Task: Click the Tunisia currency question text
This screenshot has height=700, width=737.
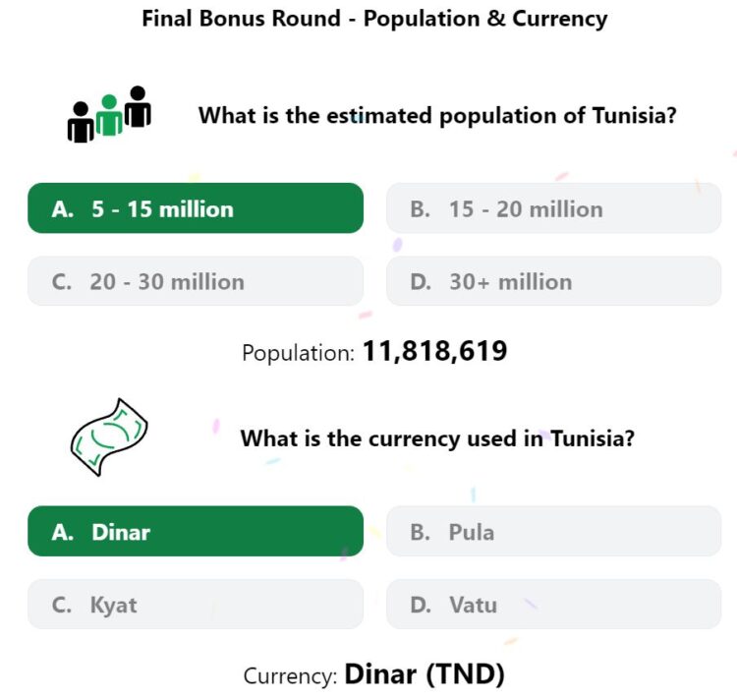Action: click(437, 438)
